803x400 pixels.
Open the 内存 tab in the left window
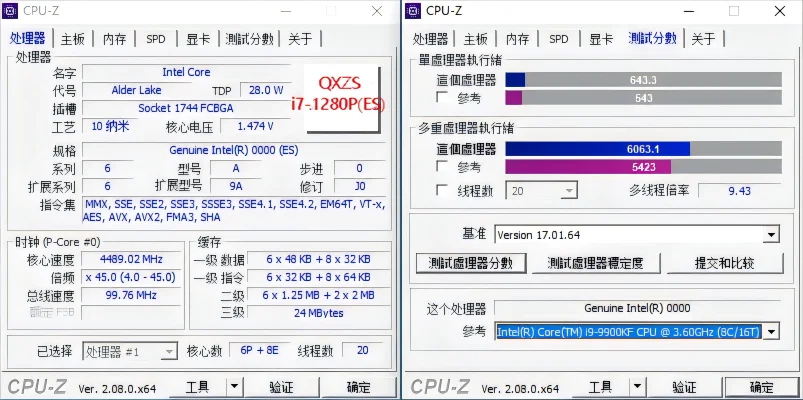(x=114, y=38)
